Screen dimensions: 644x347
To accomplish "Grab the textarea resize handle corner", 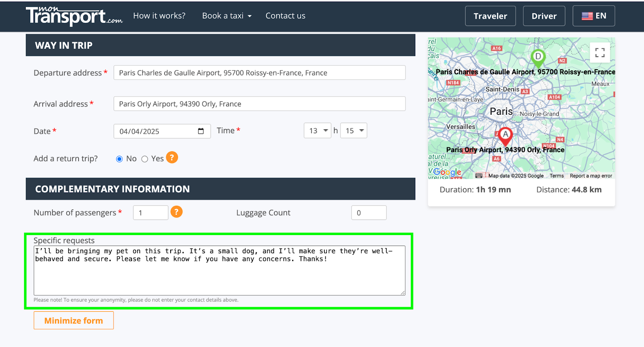I will 402,293.
